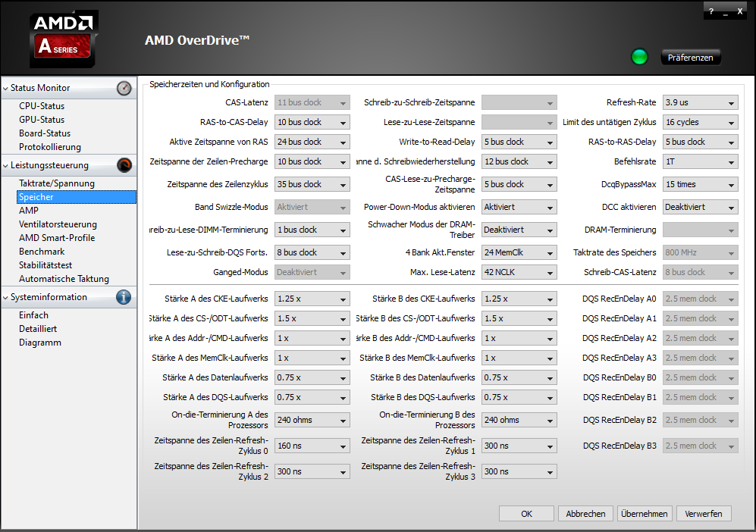Open the Präferenzen menu
This screenshot has width=756, height=532.
coord(691,58)
